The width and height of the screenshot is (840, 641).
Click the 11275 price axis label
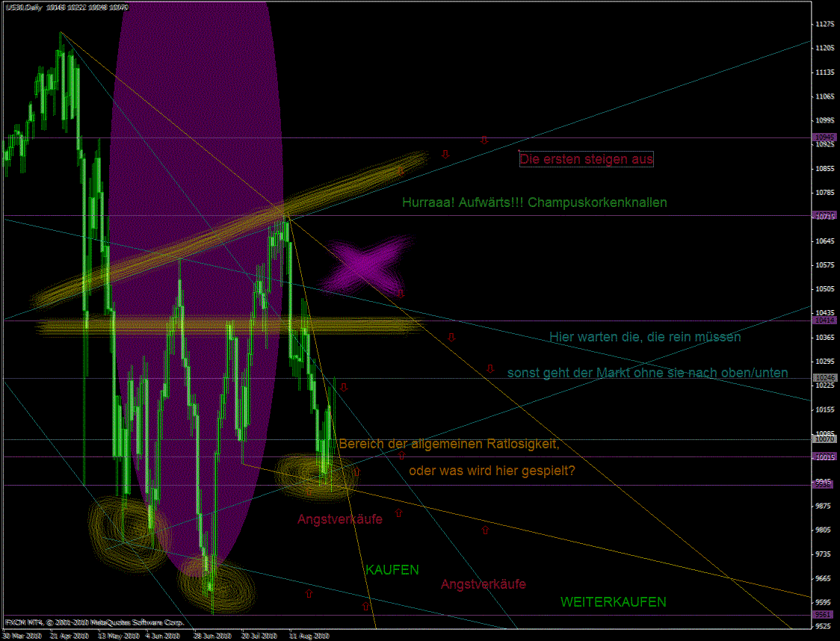(x=825, y=24)
